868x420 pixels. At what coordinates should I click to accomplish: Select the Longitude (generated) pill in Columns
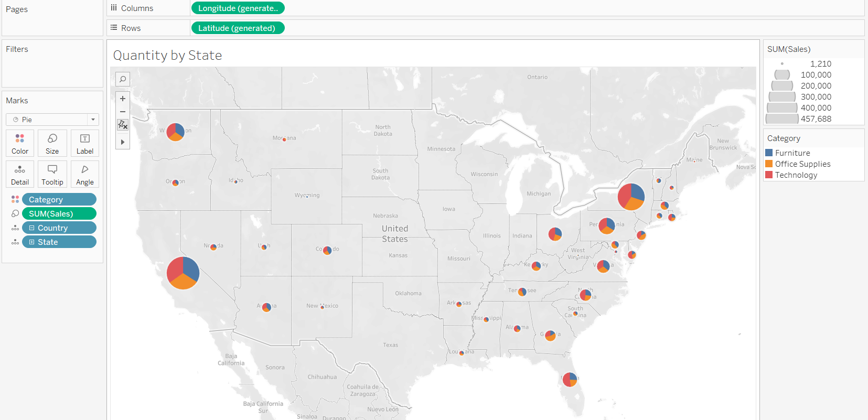tap(238, 8)
